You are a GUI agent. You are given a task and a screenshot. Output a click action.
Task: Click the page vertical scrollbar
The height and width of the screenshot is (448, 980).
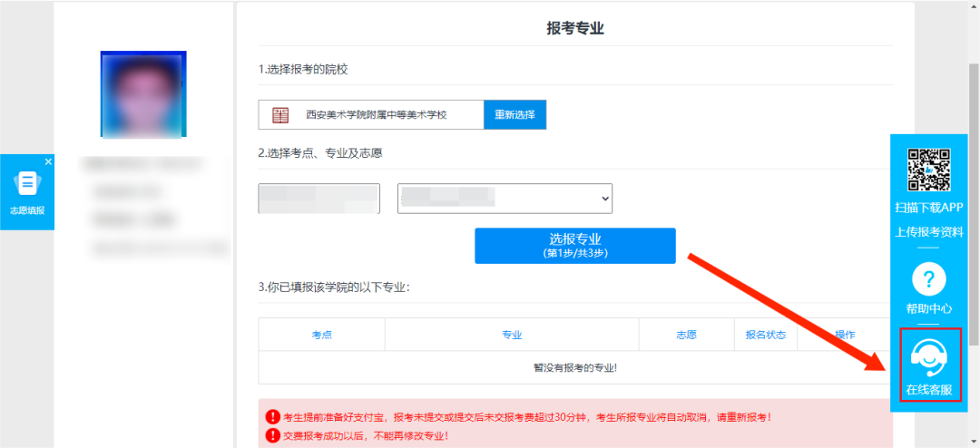[974, 203]
